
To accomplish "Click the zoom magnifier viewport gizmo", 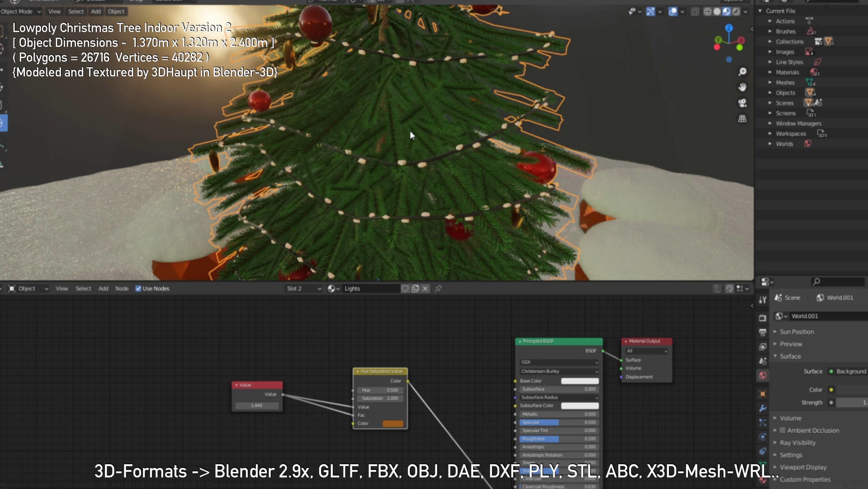I will [x=742, y=72].
